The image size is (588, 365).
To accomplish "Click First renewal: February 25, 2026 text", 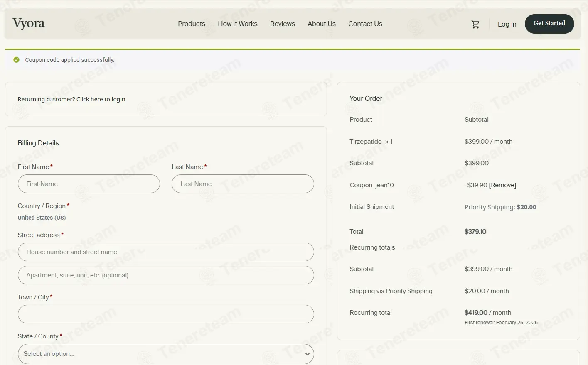I will [x=501, y=323].
